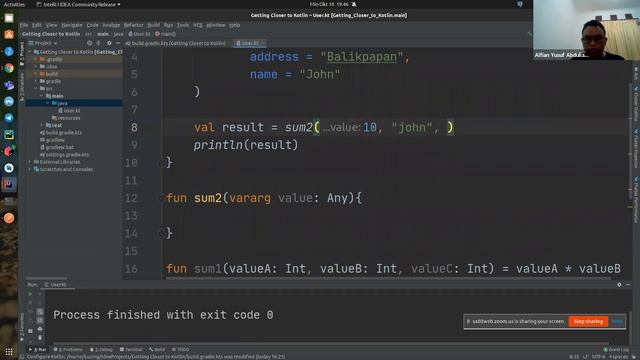This screenshot has height=360, width=640.
Task: Open Ubuntu Software from the dock
Action: [9, 35]
